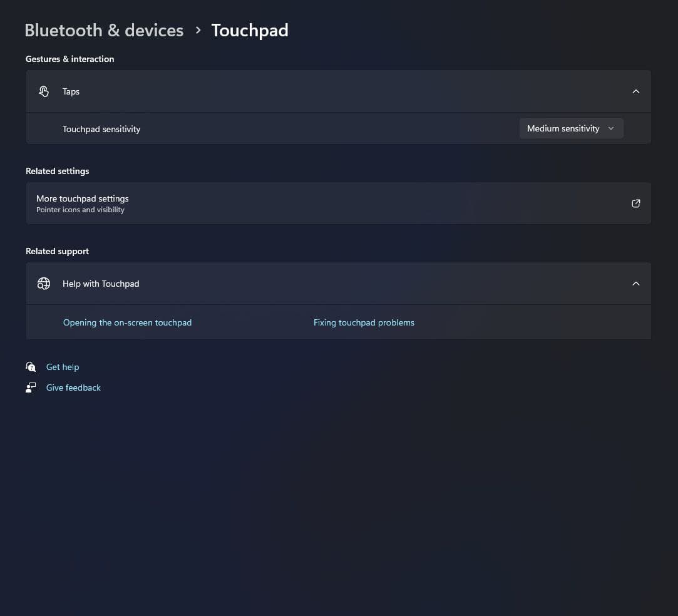The image size is (678, 616).
Task: Click the Get help link
Action: [63, 367]
